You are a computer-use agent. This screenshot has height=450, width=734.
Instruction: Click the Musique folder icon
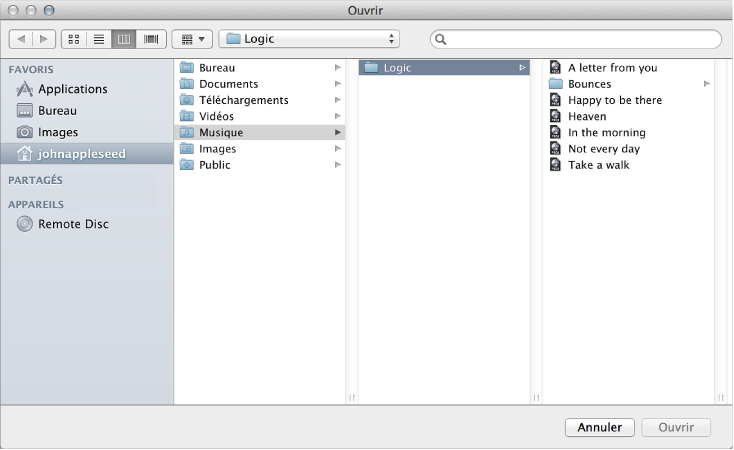tap(187, 133)
